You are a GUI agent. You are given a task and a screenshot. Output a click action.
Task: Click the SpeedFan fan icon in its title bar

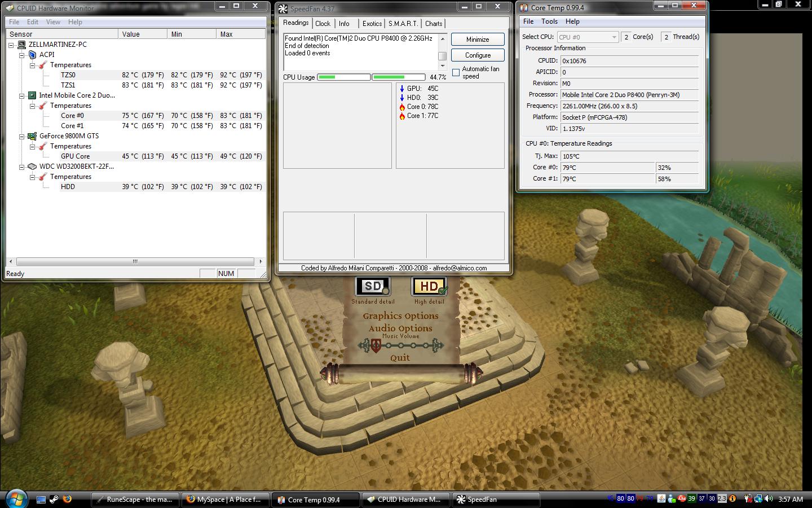pos(284,8)
